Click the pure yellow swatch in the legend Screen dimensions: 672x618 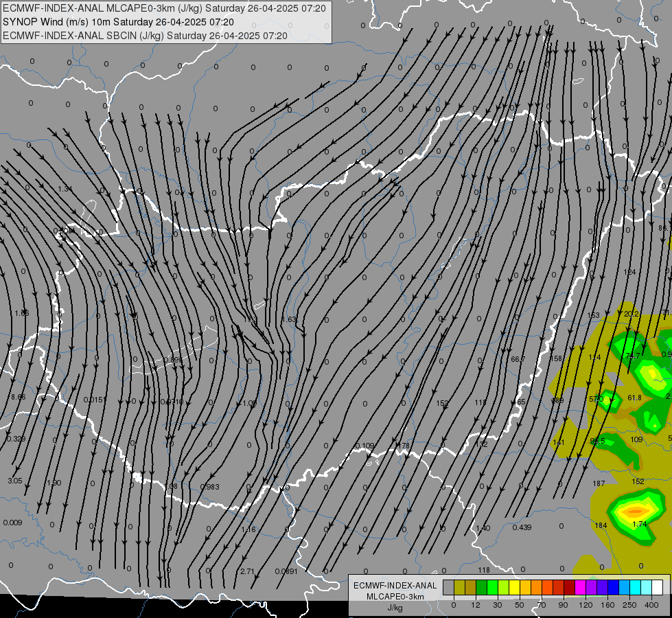point(514,587)
